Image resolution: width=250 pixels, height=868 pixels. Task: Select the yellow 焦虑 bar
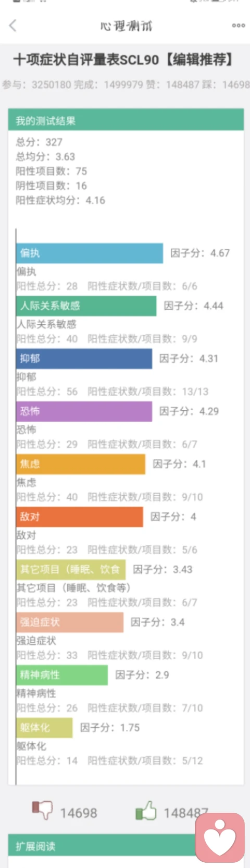coord(81,464)
